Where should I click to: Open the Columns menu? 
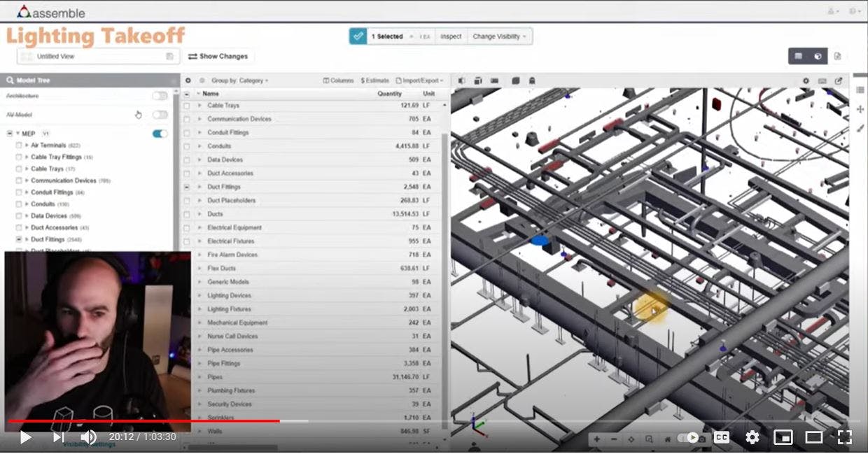coord(339,81)
